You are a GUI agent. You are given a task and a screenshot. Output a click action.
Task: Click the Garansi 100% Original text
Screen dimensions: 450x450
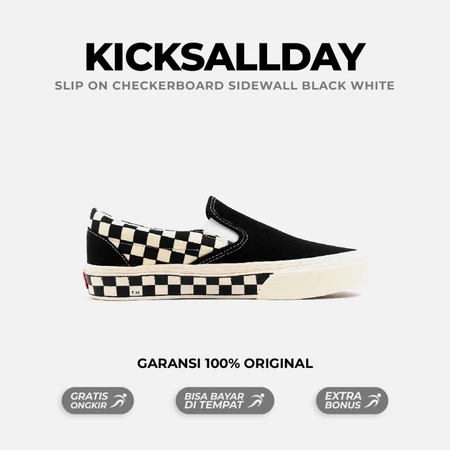tap(225, 363)
